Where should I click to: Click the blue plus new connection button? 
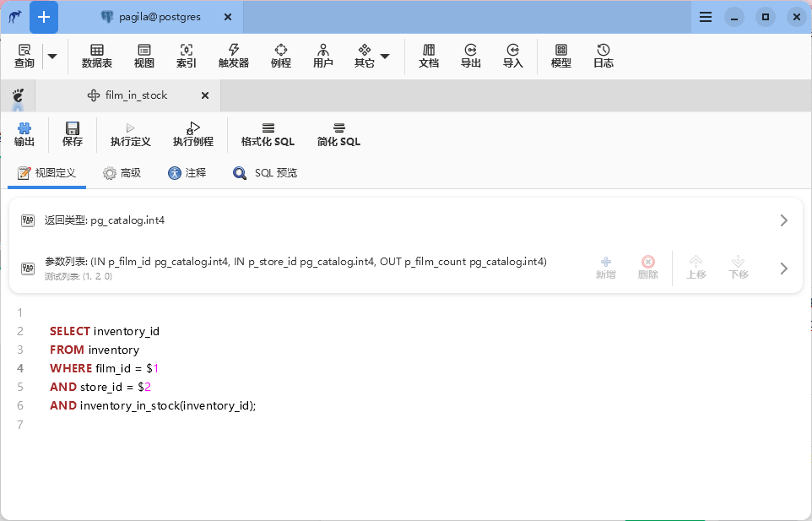click(44, 16)
